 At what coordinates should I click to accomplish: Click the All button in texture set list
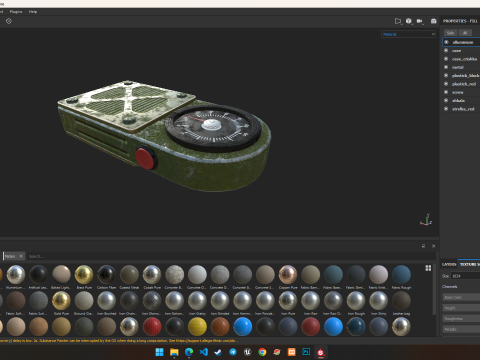click(465, 33)
